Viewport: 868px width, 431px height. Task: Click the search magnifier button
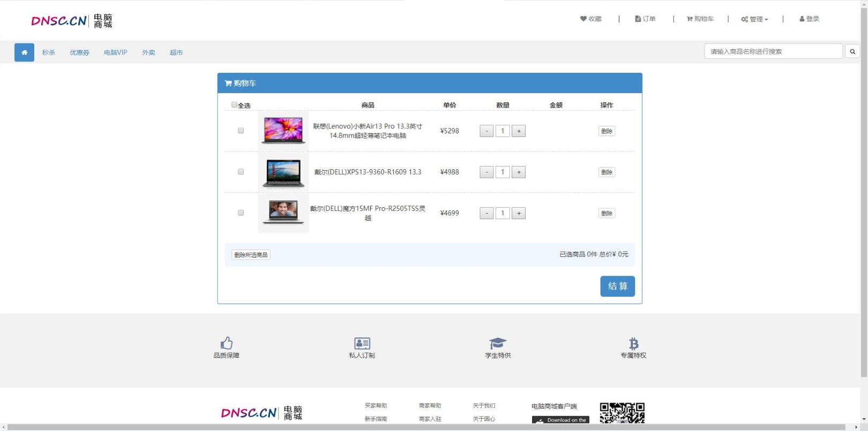coord(852,51)
